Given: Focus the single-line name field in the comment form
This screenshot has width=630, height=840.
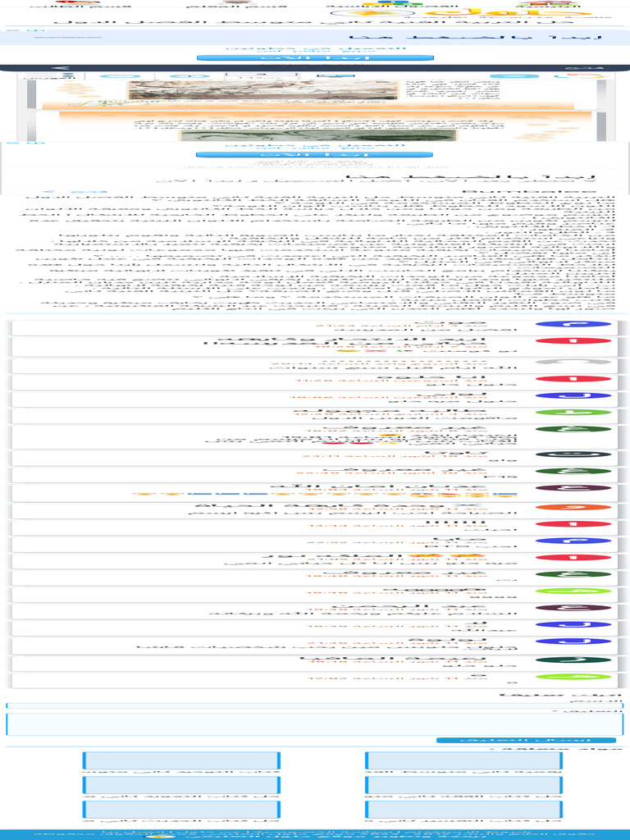Looking at the screenshot, I should tap(314, 705).
